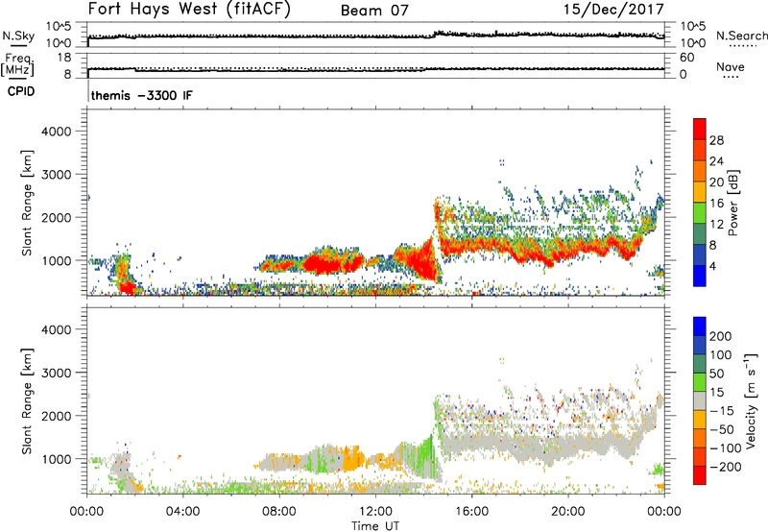
Task: Click the '10^0' tick beside N.Search
Action: [693, 43]
